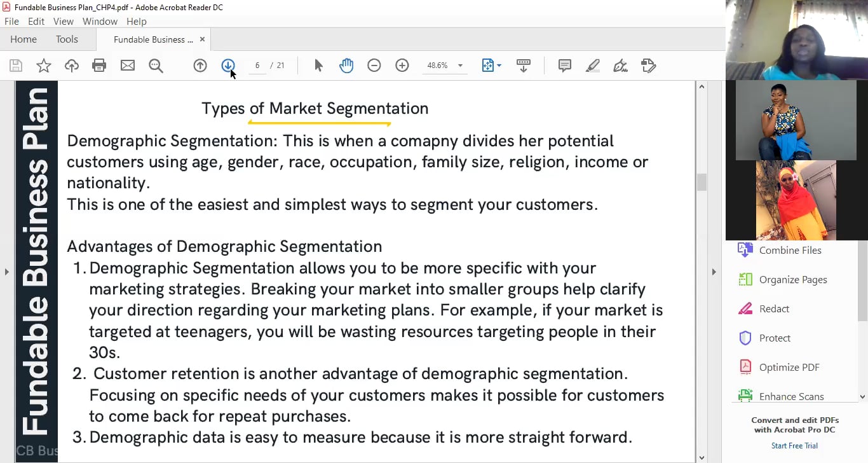Send the file by email with the envelope icon
Image resolution: width=868 pixels, height=463 pixels.
coord(128,66)
